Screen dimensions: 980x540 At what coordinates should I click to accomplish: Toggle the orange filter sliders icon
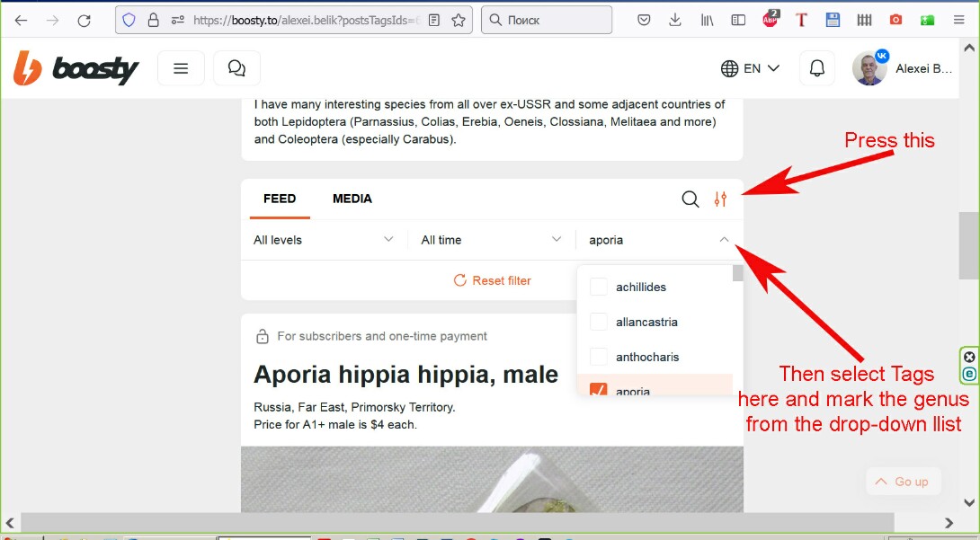click(721, 199)
